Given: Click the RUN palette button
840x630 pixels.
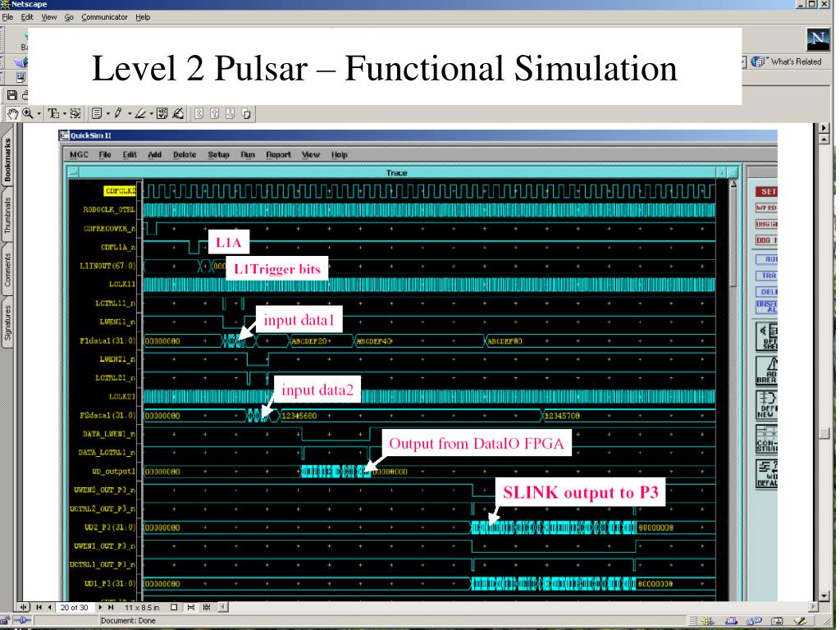Looking at the screenshot, I should tap(767, 259).
